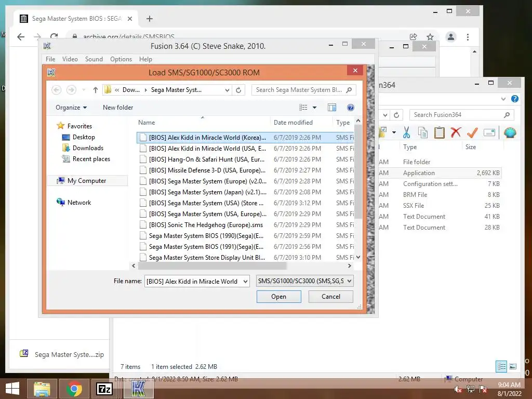Expand Fusion364 explorer address dropdown
This screenshot has height=399, width=532.
[385, 115]
